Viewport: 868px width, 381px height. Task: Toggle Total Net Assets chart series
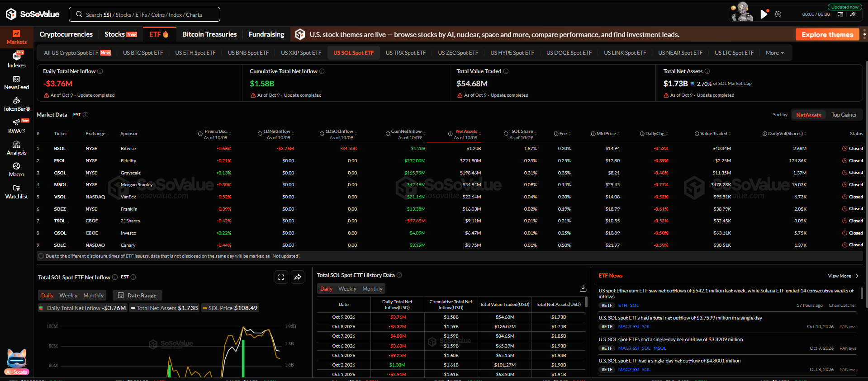164,308
